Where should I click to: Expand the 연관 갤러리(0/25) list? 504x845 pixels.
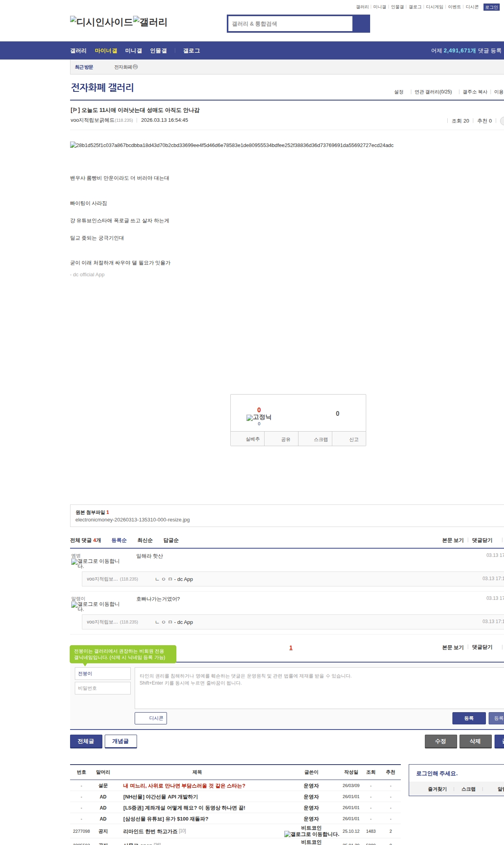[433, 92]
